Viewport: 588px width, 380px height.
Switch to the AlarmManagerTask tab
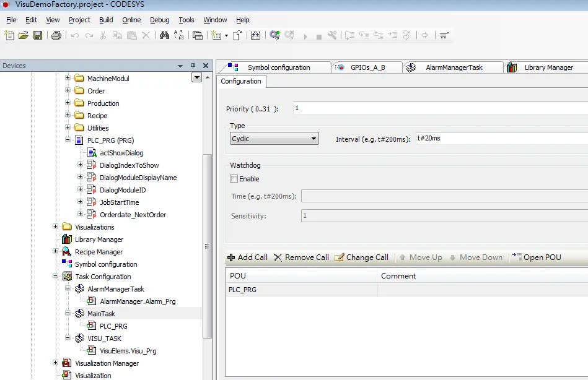coord(454,67)
